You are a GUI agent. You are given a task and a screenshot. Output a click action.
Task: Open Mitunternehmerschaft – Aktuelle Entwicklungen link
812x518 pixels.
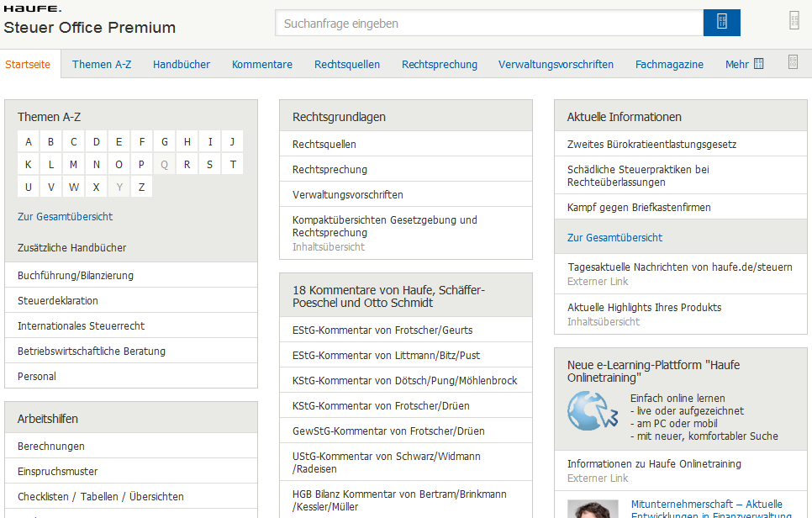coord(711,509)
